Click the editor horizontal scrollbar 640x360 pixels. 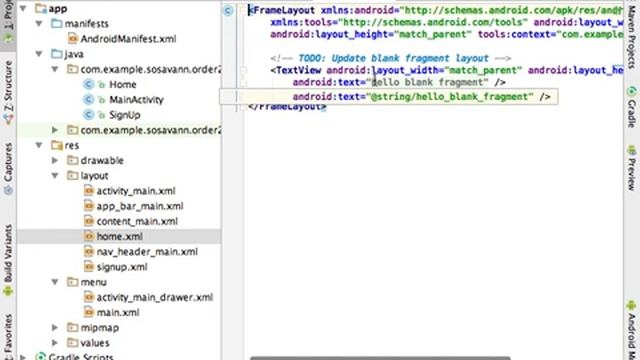380,358
